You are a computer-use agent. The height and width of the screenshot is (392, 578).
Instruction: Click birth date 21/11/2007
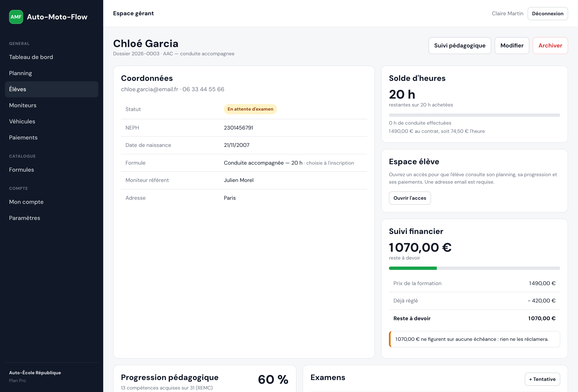click(237, 145)
